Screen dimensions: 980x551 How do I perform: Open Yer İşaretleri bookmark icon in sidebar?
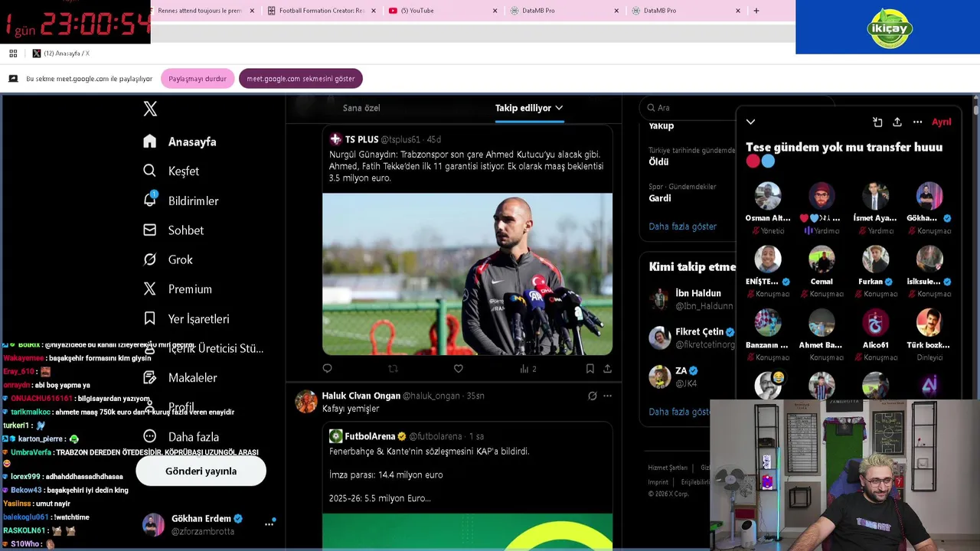click(x=150, y=318)
